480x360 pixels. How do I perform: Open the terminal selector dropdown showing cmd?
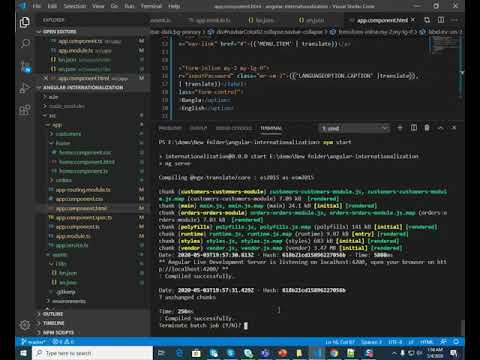click(354, 128)
